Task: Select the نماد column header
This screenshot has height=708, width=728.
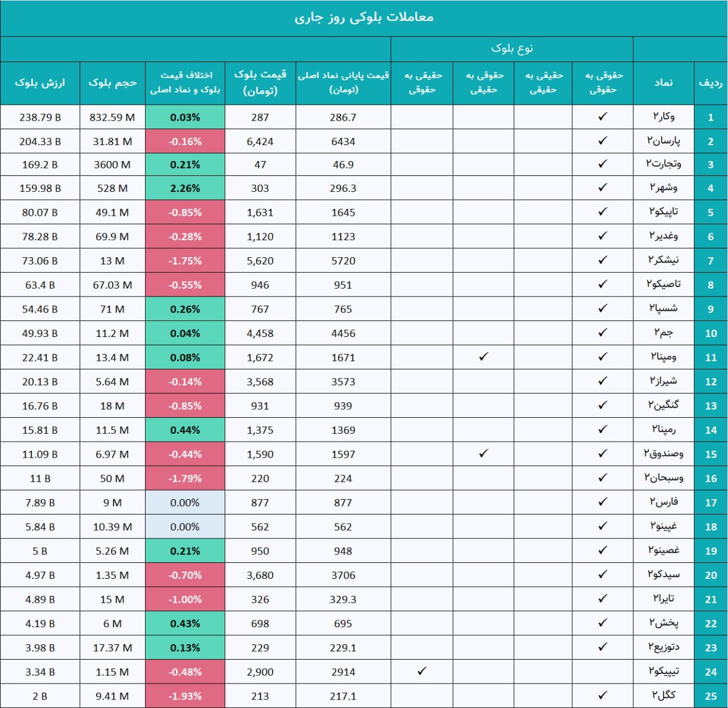Action: pos(663,83)
